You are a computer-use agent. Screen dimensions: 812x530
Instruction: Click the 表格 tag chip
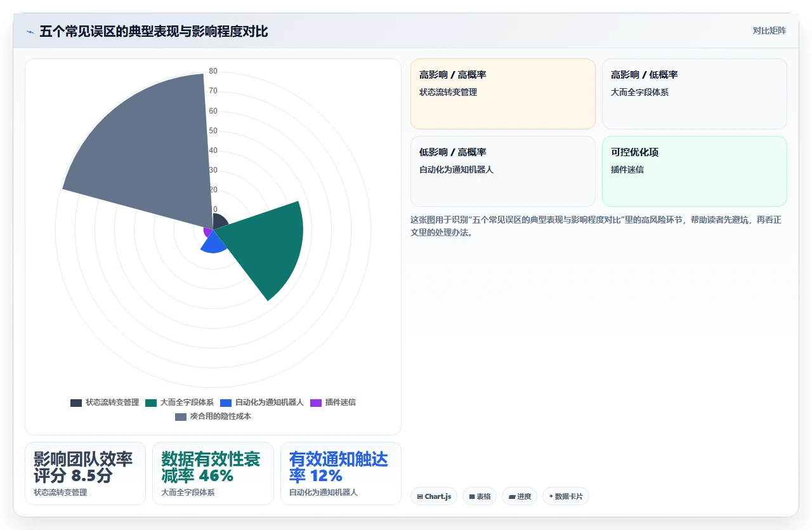pos(480,496)
